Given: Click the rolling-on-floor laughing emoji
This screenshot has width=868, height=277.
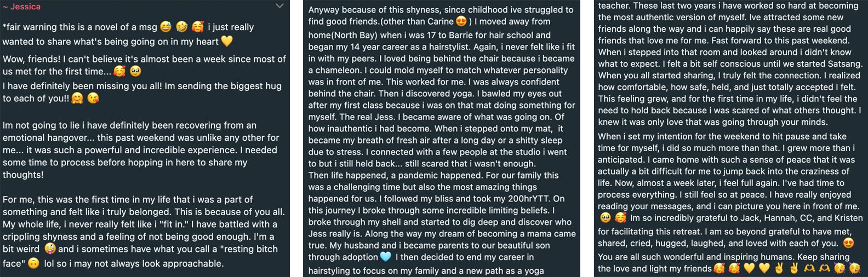Looking at the screenshot, I should (x=182, y=27).
